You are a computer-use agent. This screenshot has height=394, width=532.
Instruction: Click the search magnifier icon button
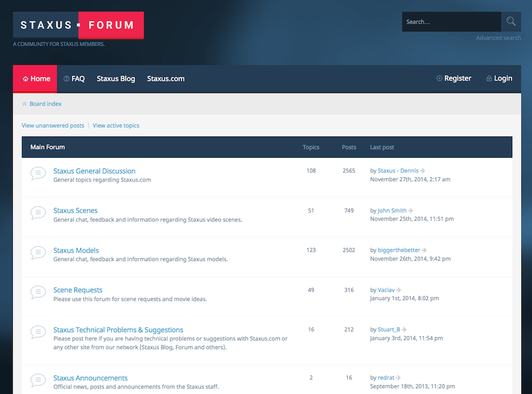point(511,22)
